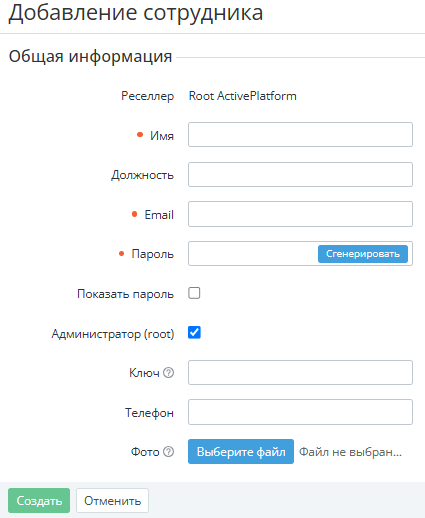
Task: Click the green Создать button
Action: pyautogui.click(x=39, y=500)
